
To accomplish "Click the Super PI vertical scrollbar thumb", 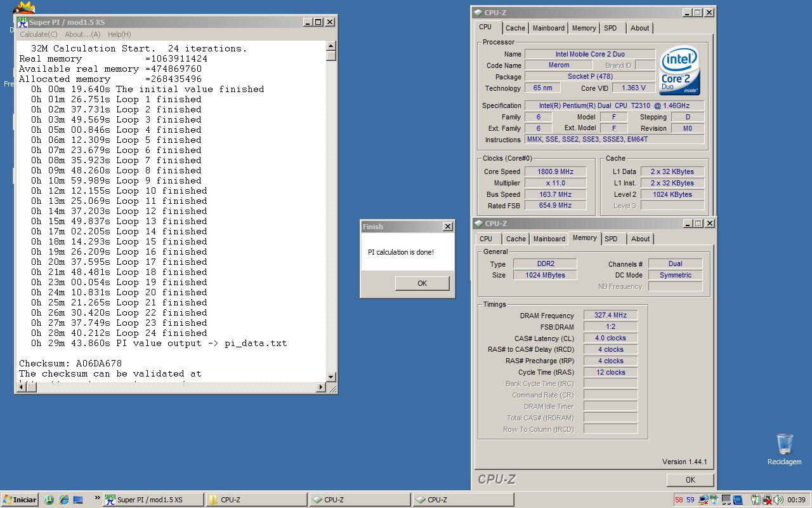I will 331,56.
